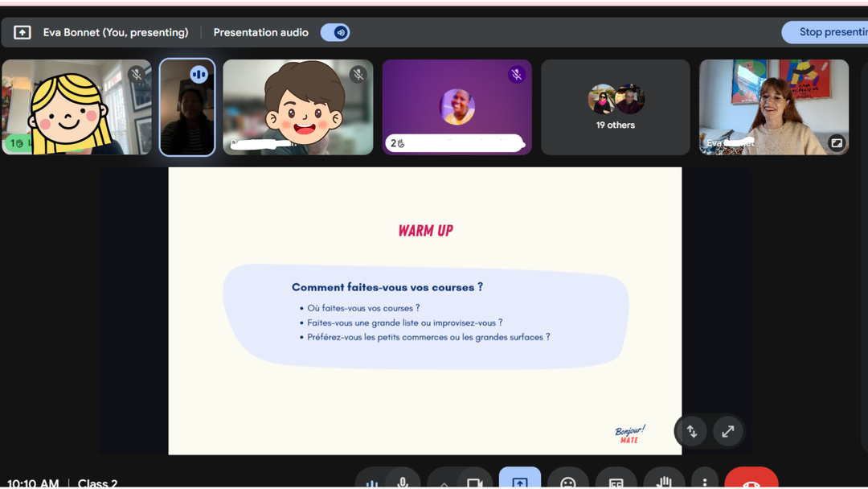Image resolution: width=868 pixels, height=489 pixels.
Task: Expand the shared presentation to fullscreen
Action: [727, 431]
